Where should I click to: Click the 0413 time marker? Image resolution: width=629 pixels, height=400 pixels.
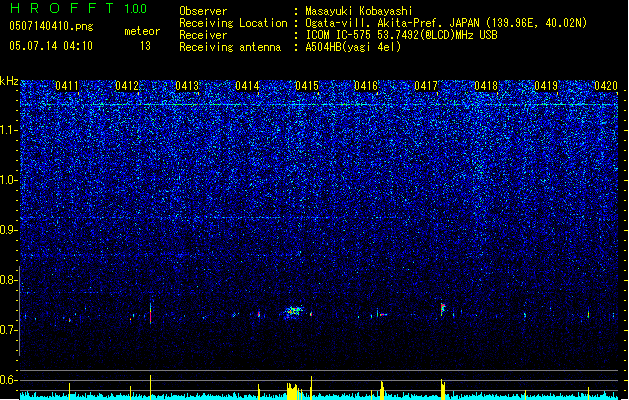pyautogui.click(x=187, y=86)
